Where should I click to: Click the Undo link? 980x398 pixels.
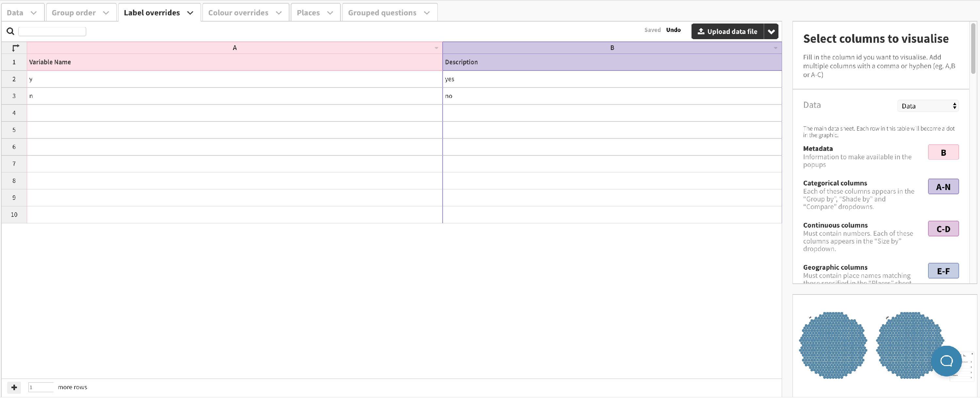point(673,30)
